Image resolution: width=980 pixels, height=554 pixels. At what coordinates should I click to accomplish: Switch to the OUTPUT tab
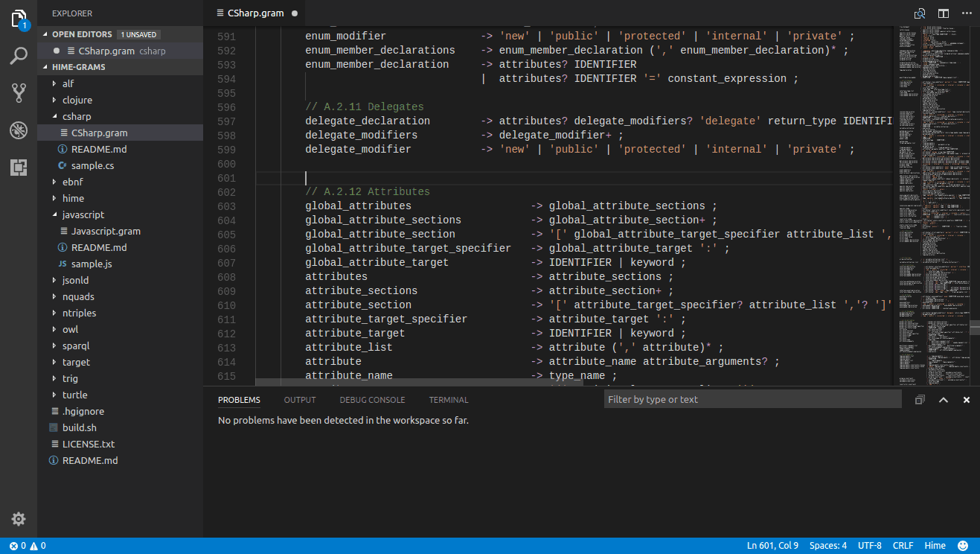(x=300, y=400)
